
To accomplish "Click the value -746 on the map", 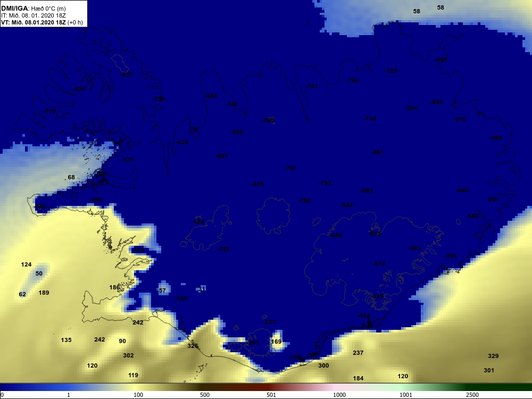I will coord(232,104).
